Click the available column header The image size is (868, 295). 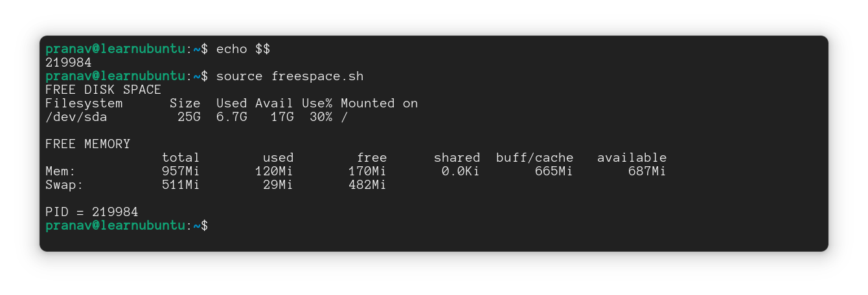pyautogui.click(x=632, y=158)
